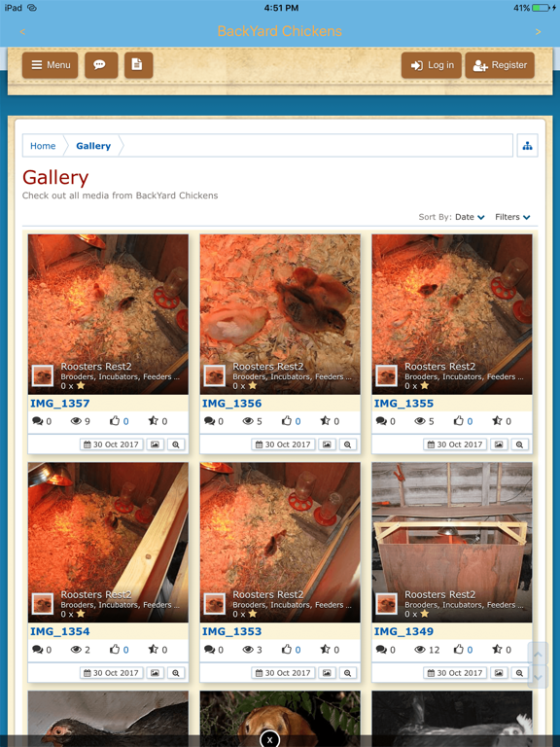Image resolution: width=560 pixels, height=747 pixels.
Task: Open the IMG_1354 title link
Action: coord(60,631)
